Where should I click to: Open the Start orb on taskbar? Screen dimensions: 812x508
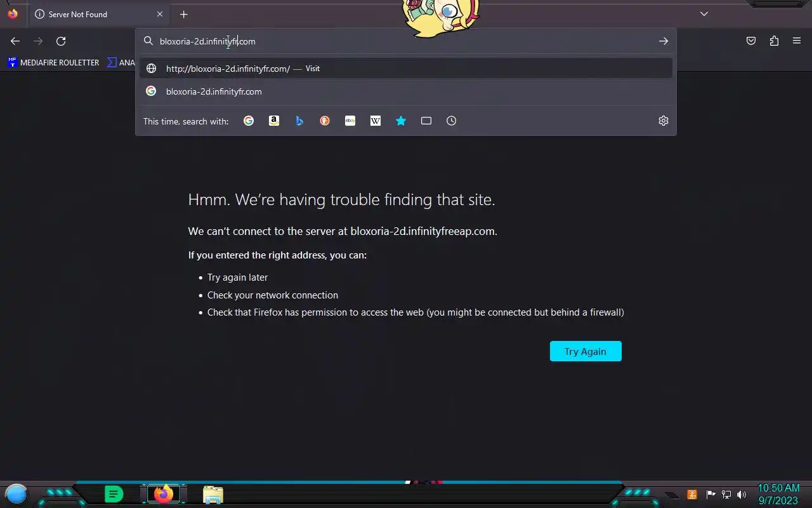(16, 493)
